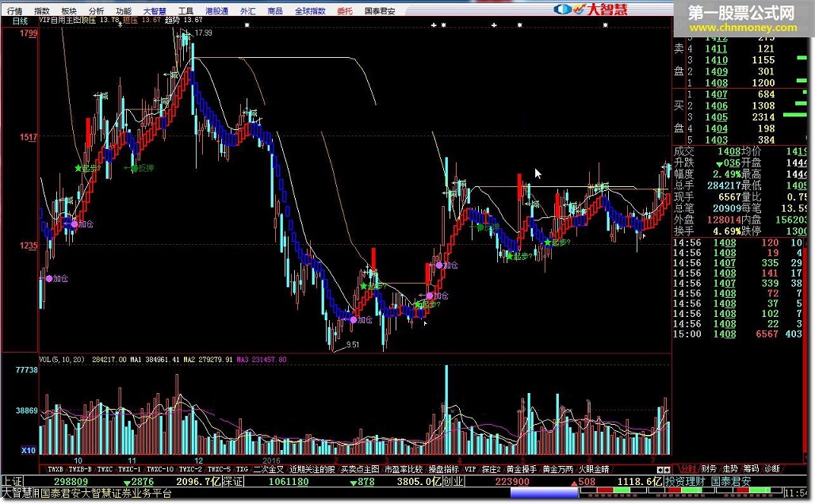The image size is (815, 504).
Task: Switch to 探庄2 indicator tab
Action: [x=492, y=469]
